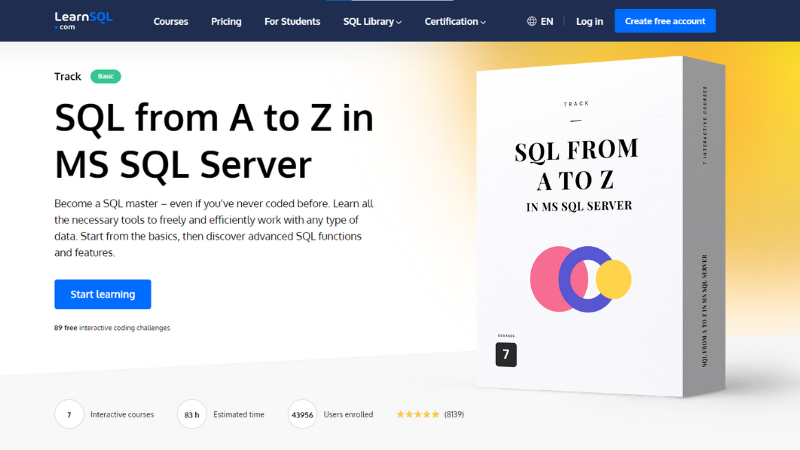Click the (8139) reviews count

[x=454, y=414]
